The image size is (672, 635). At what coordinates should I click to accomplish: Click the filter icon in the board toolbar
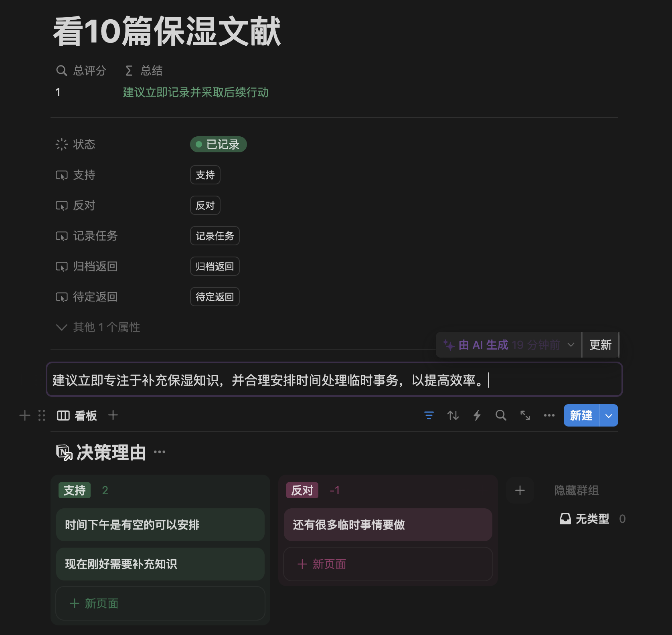click(x=429, y=415)
